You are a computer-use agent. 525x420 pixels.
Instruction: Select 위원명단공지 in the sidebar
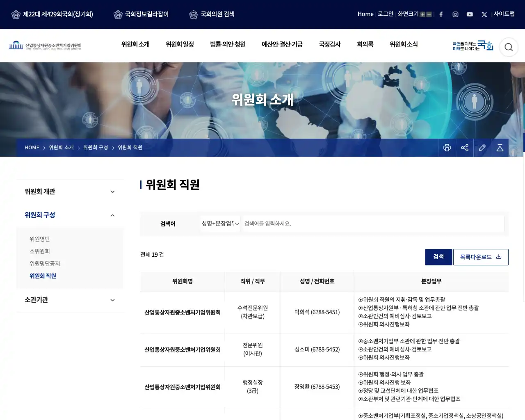(x=45, y=264)
